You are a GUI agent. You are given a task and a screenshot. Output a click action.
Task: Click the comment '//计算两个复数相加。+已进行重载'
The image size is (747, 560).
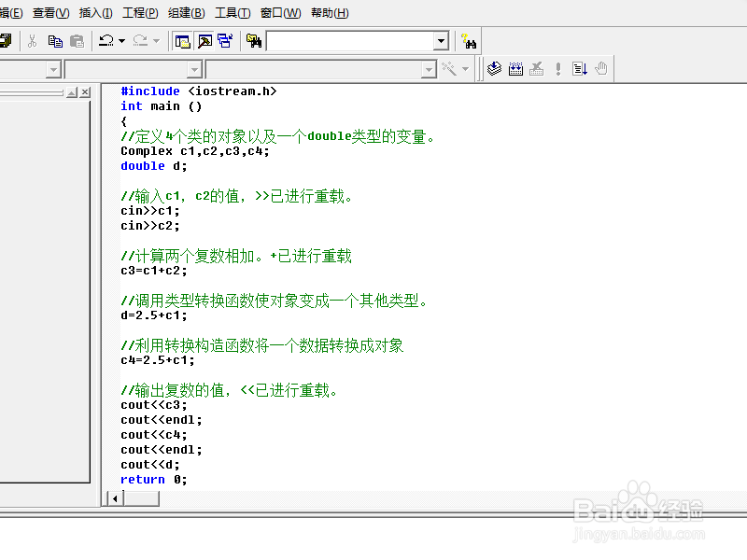(x=236, y=256)
